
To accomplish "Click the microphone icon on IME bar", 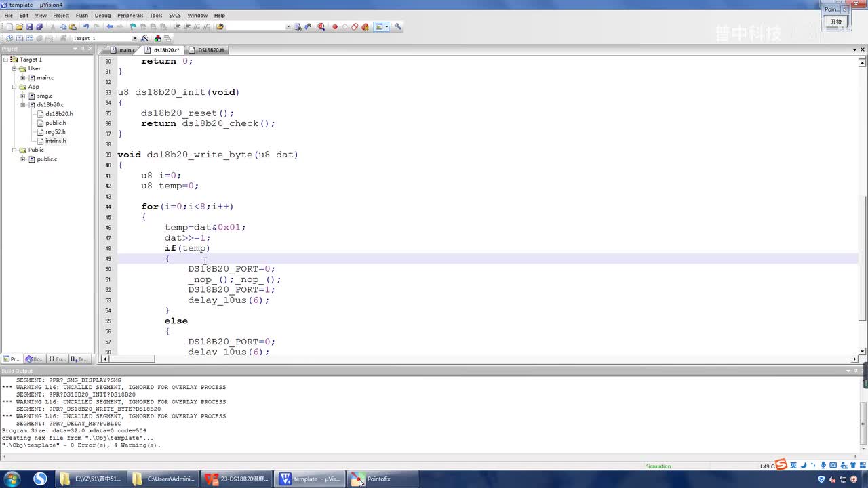I will (823, 465).
